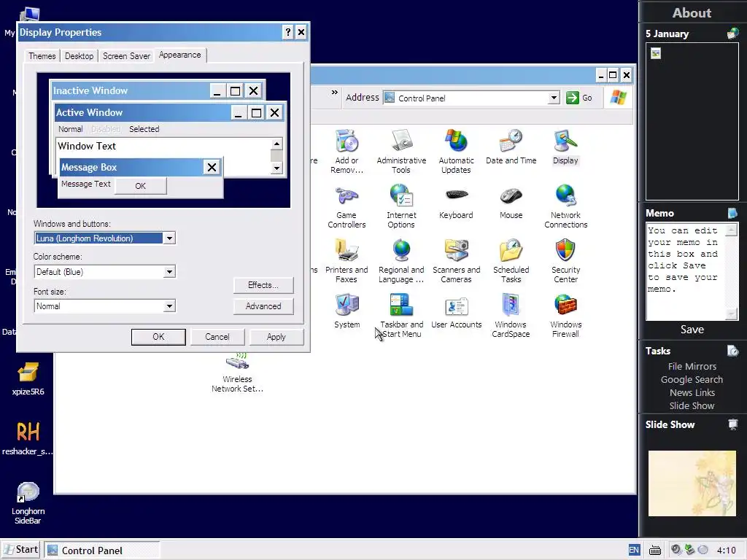Save the memo in sidebar
The height and width of the screenshot is (560, 747).
(692, 330)
